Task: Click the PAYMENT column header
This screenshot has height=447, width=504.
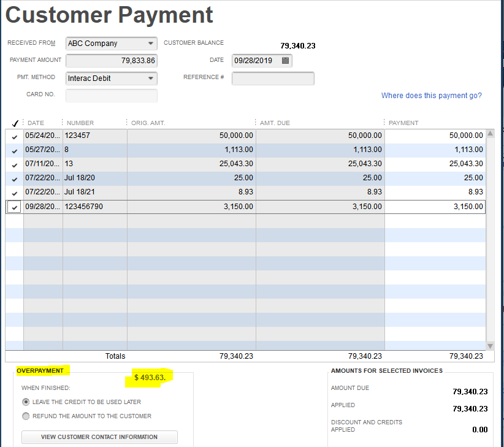Action: pyautogui.click(x=403, y=123)
